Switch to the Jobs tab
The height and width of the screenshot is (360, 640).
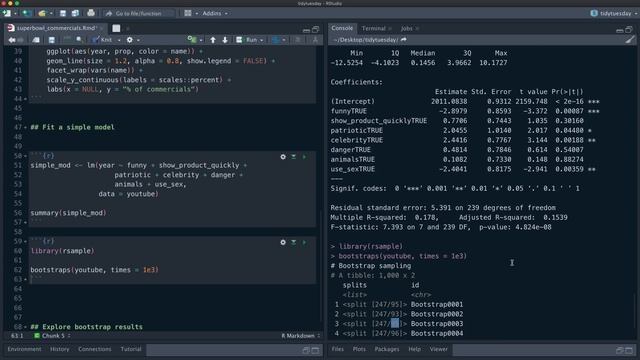click(407, 29)
